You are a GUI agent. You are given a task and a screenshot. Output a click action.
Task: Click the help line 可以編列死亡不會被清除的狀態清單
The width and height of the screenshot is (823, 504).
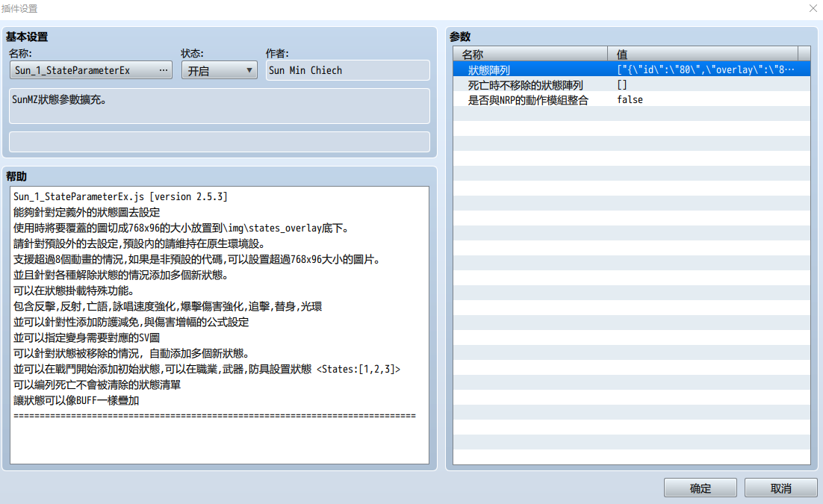point(97,385)
